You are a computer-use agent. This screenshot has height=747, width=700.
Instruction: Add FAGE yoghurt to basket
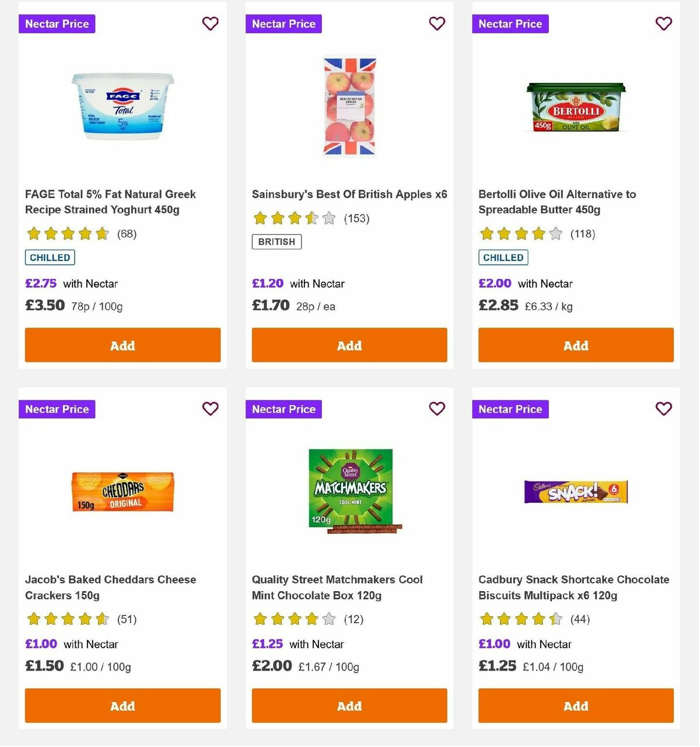pos(123,345)
